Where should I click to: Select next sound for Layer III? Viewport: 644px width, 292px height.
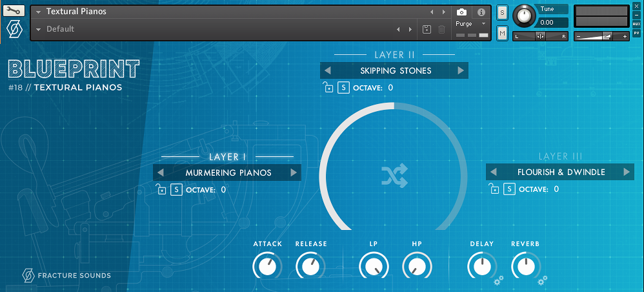(x=627, y=172)
